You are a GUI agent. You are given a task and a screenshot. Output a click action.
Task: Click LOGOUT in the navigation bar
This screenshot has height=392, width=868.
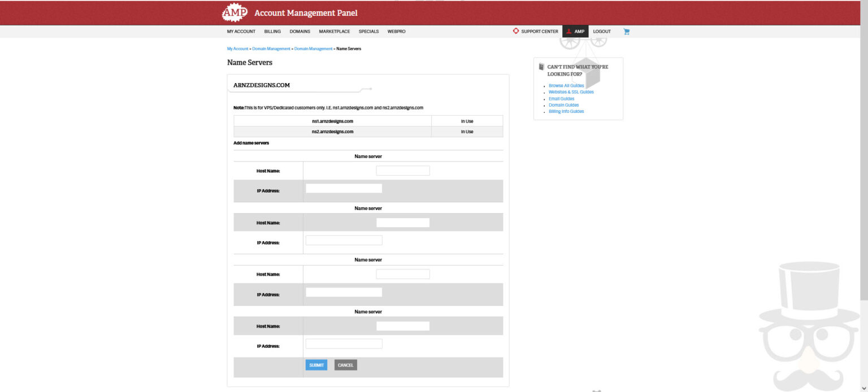tap(601, 31)
